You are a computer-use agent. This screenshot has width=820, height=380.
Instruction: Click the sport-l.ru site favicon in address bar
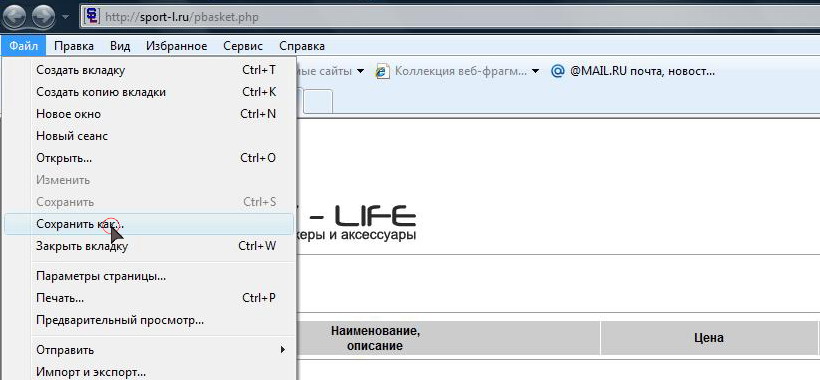point(92,17)
